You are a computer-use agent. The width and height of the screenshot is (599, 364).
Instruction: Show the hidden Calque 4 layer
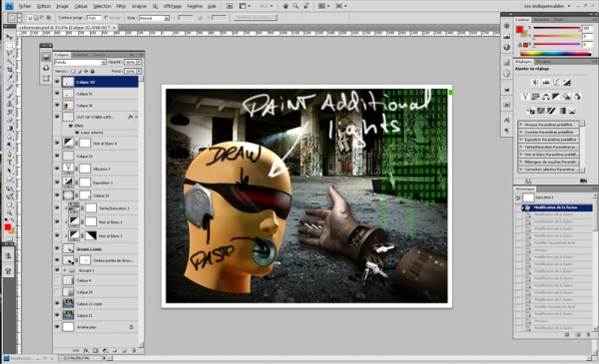coord(57,280)
